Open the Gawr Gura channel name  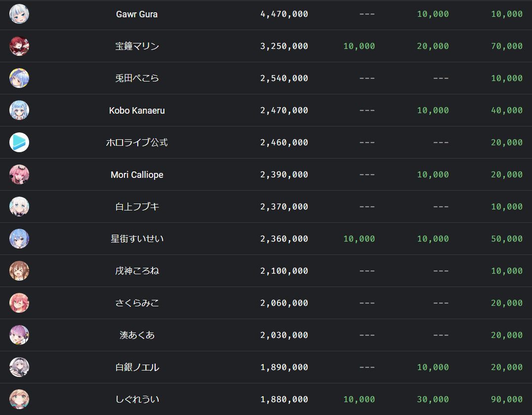point(137,14)
